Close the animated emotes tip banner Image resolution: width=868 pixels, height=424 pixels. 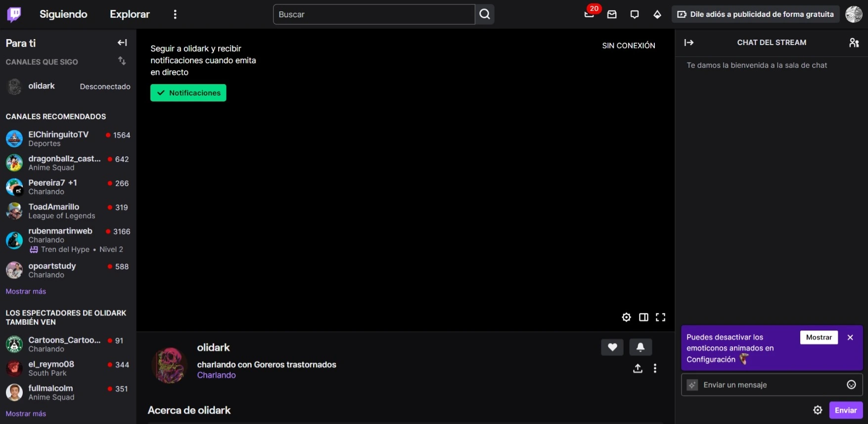[x=850, y=337]
